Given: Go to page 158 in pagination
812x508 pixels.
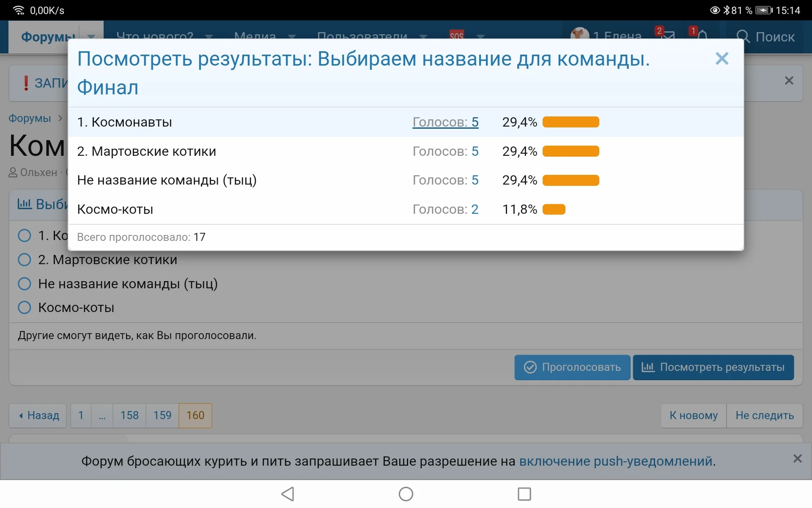Looking at the screenshot, I should [129, 415].
